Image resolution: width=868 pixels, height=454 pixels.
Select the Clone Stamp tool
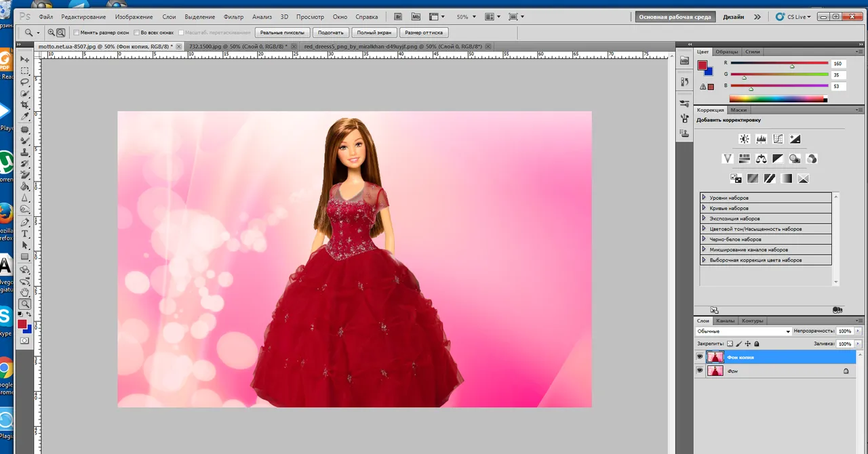(x=25, y=152)
